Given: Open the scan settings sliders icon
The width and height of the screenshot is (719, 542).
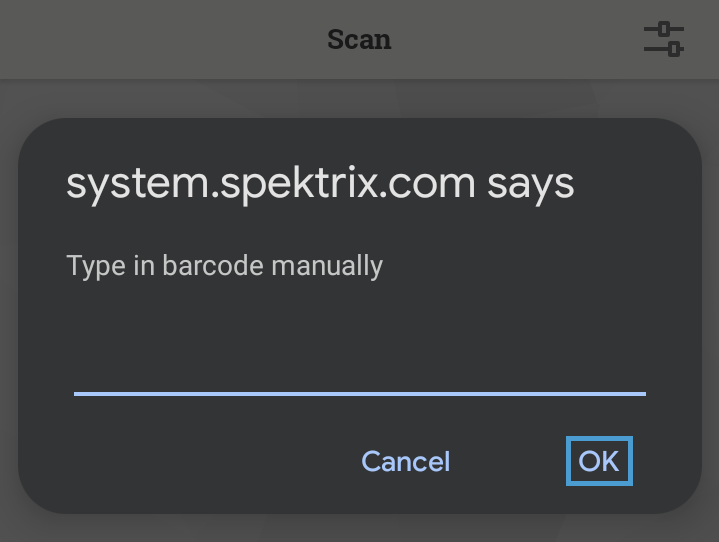Looking at the screenshot, I should click(663, 40).
